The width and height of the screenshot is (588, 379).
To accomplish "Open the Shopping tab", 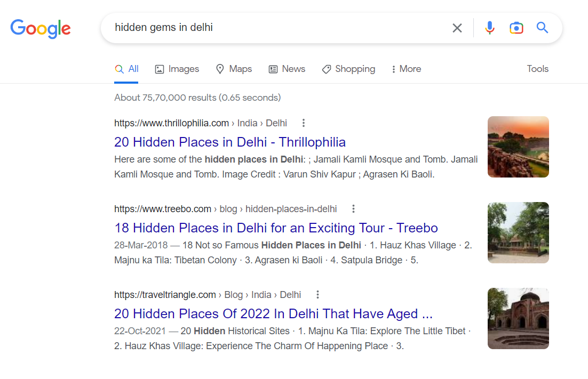I will tap(348, 69).
